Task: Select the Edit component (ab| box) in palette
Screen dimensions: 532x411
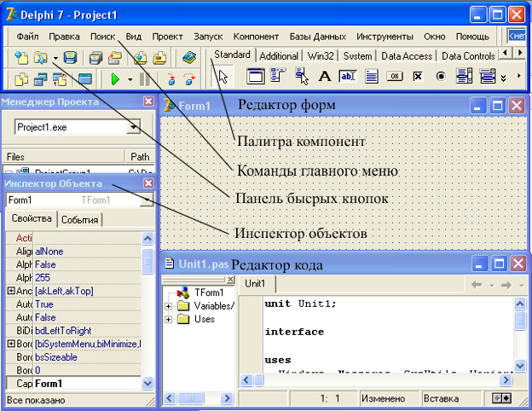Action: pos(348,76)
